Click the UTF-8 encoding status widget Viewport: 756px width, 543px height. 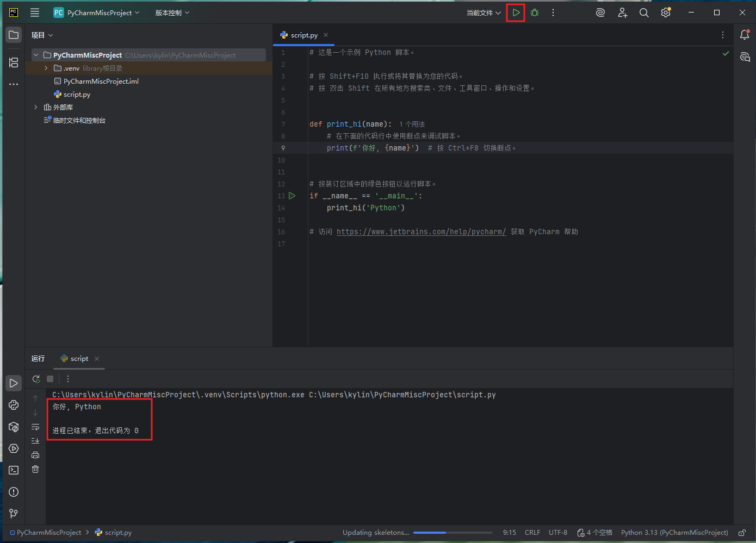click(558, 533)
